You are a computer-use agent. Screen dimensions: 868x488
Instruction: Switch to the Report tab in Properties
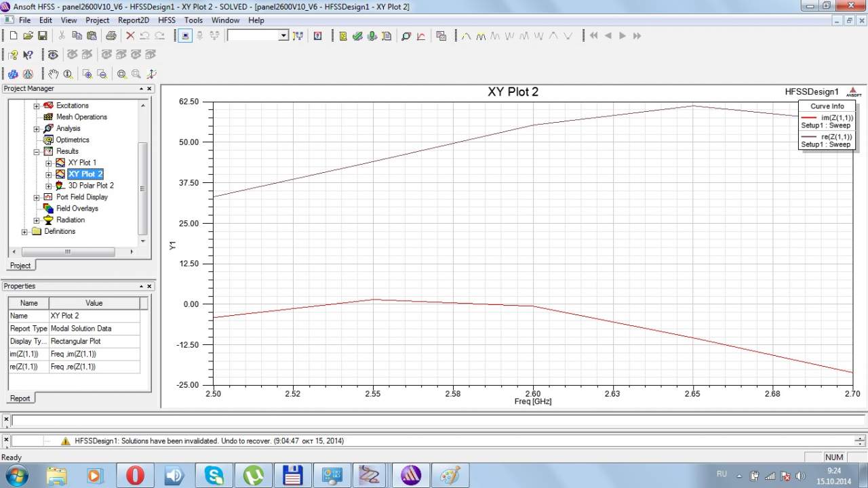click(20, 399)
